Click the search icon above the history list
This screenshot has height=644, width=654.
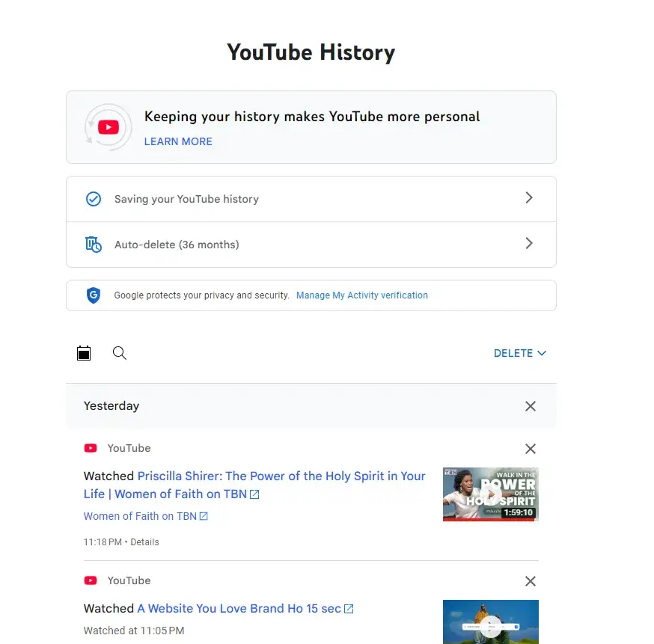pyautogui.click(x=120, y=352)
